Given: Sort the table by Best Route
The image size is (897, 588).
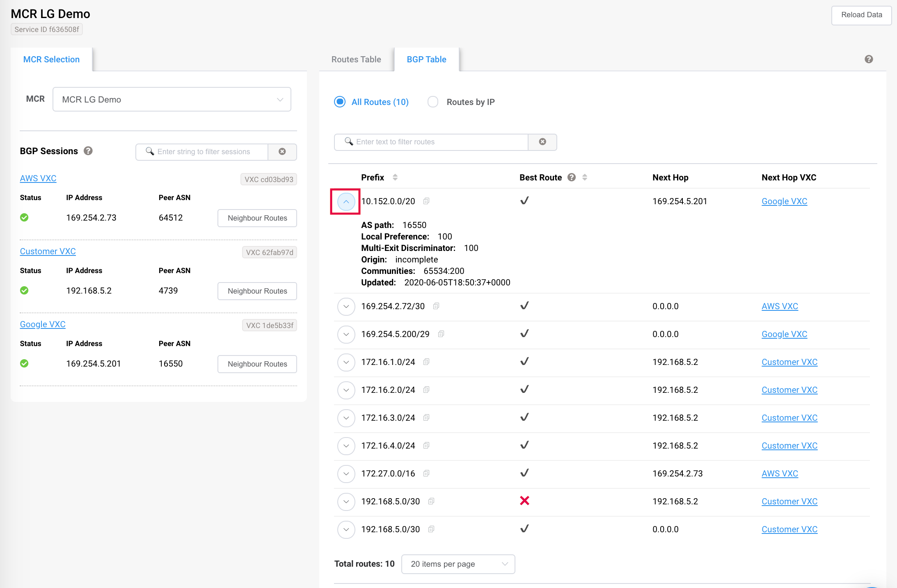Looking at the screenshot, I should (585, 177).
